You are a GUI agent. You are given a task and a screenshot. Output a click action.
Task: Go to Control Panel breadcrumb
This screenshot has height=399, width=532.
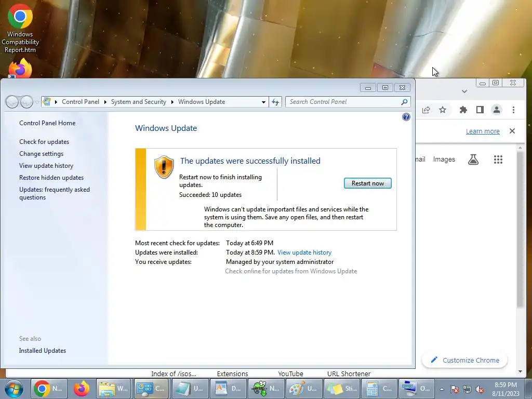click(x=81, y=102)
